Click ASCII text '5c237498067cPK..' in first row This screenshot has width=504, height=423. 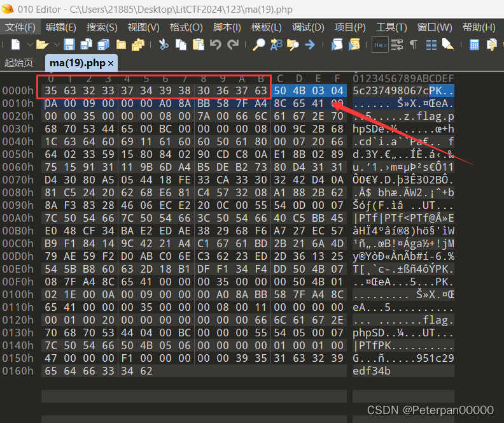pos(403,90)
